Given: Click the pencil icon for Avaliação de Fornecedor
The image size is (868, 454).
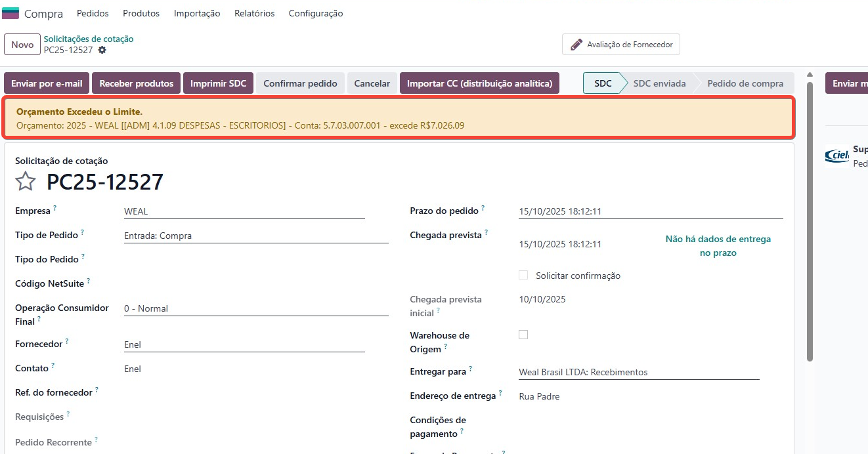Looking at the screenshot, I should [576, 45].
